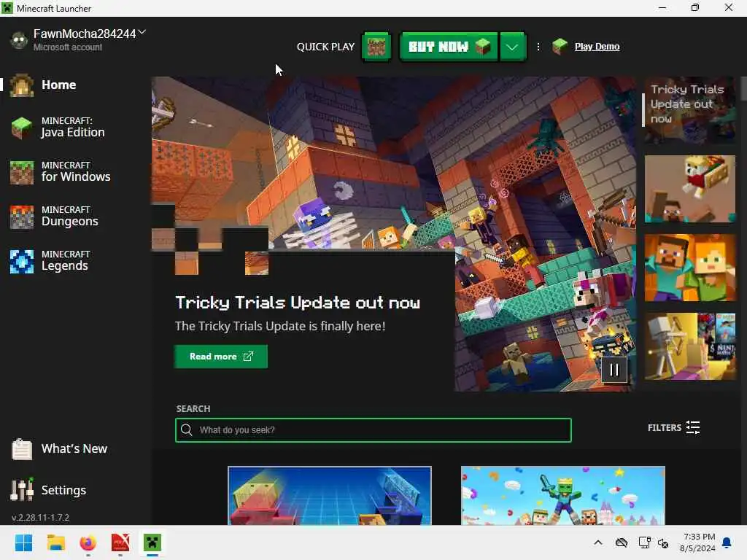This screenshot has width=747, height=560.
Task: Click the version v.2.28.11-1.7.2 text
Action: point(41,517)
